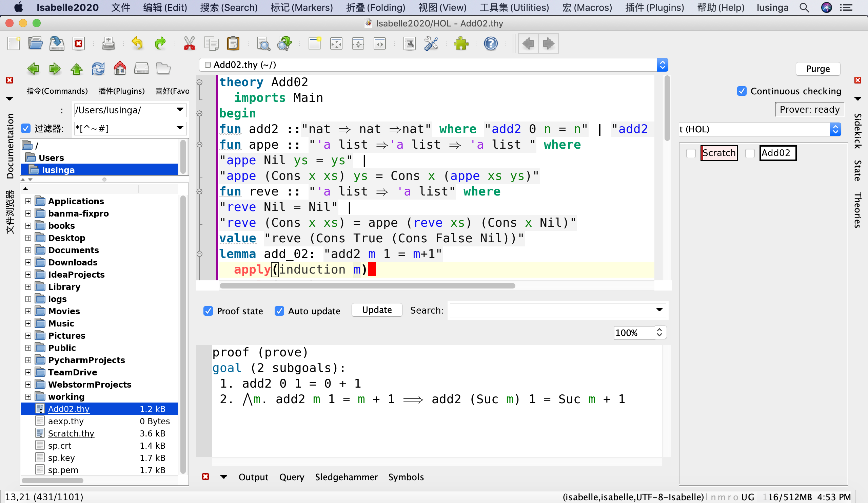The image size is (868, 503).
Task: Switch to the Sledgehammer tab
Action: click(346, 477)
